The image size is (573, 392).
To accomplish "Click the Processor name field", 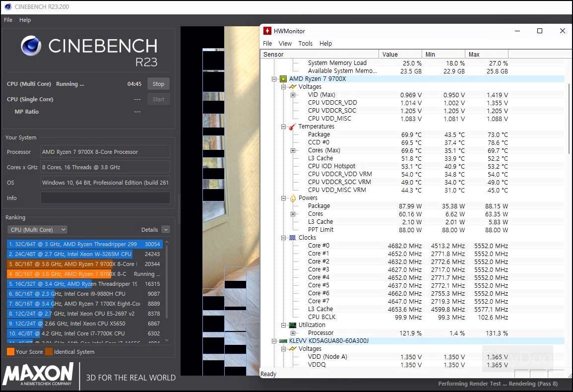I will pos(105,152).
